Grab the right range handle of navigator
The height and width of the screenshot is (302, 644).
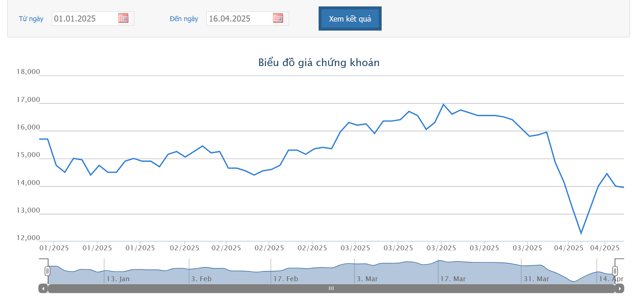(x=615, y=271)
